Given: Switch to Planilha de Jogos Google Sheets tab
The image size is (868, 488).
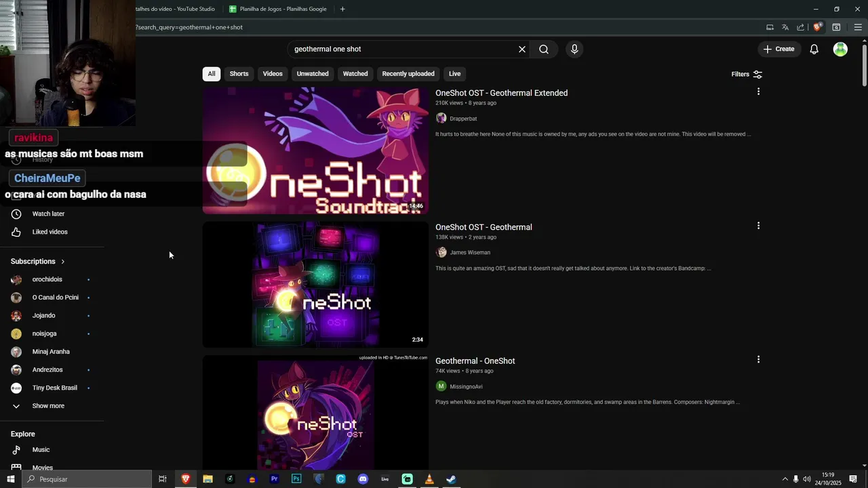Looking at the screenshot, I should point(278,9).
